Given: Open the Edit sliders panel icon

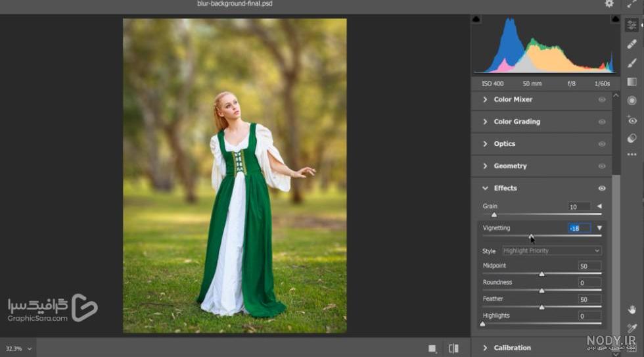Looking at the screenshot, I should pos(632,25).
